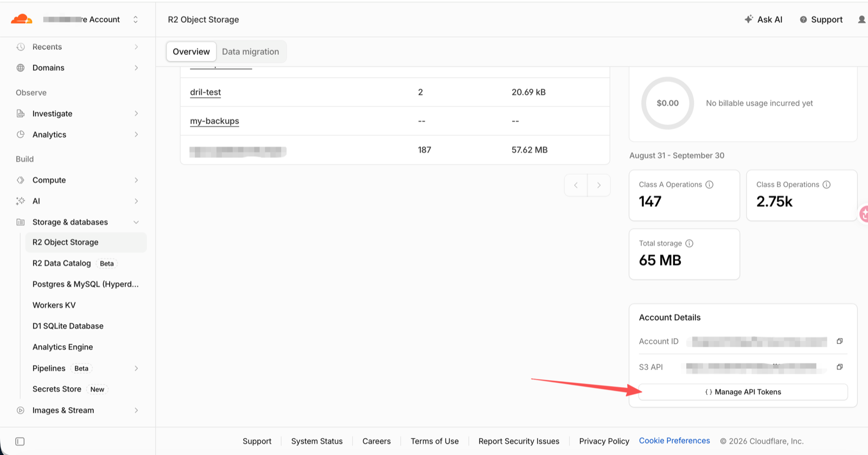Image resolution: width=868 pixels, height=455 pixels.
Task: Show Class B Operations info tooltip
Action: (x=826, y=185)
